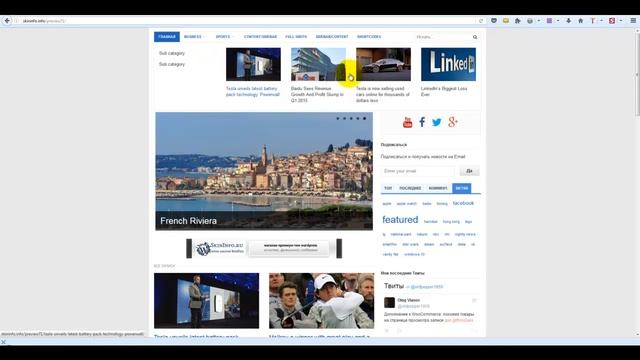Select the Главная menu item

click(167, 37)
